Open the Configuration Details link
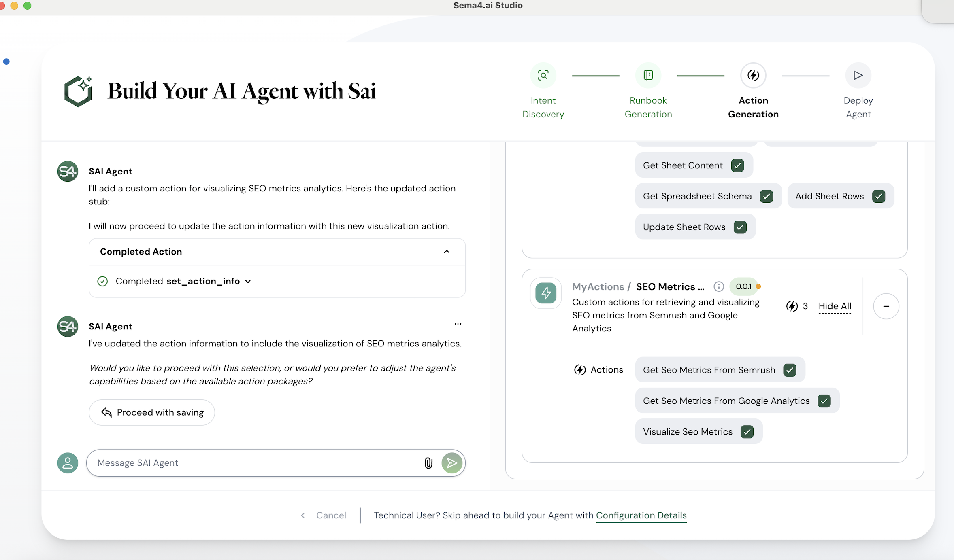The width and height of the screenshot is (954, 560). [641, 515]
